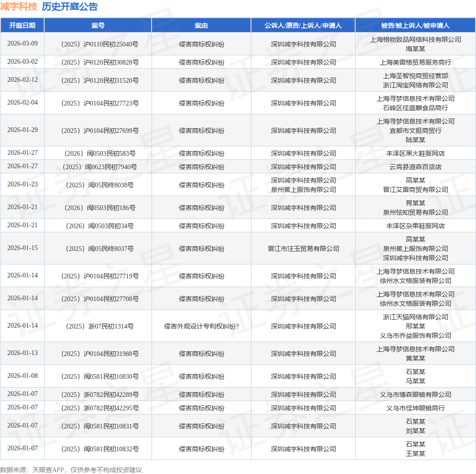The image size is (476, 474).
Task: Select case number (2025)沪0104民初27699号
Action: pos(100,131)
